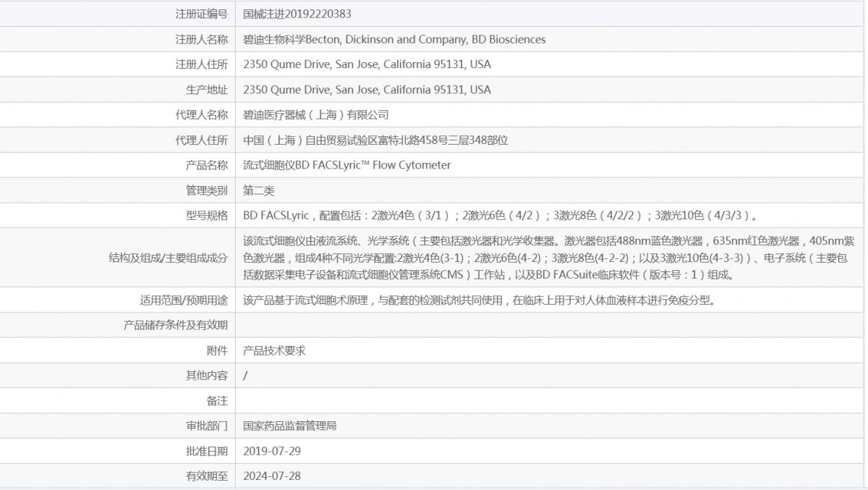The image size is (868, 490).
Task: Click the label 备注
Action: pos(217,400)
